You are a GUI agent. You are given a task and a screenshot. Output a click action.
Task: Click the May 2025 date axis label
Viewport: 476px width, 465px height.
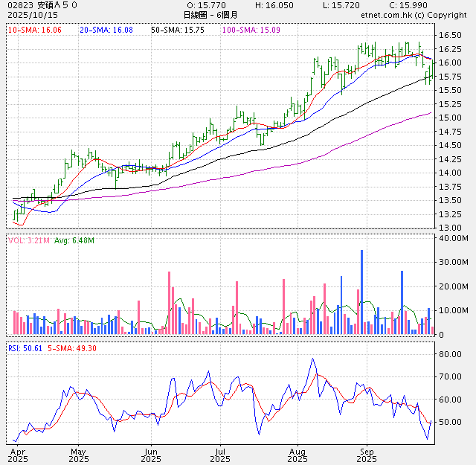point(79,455)
